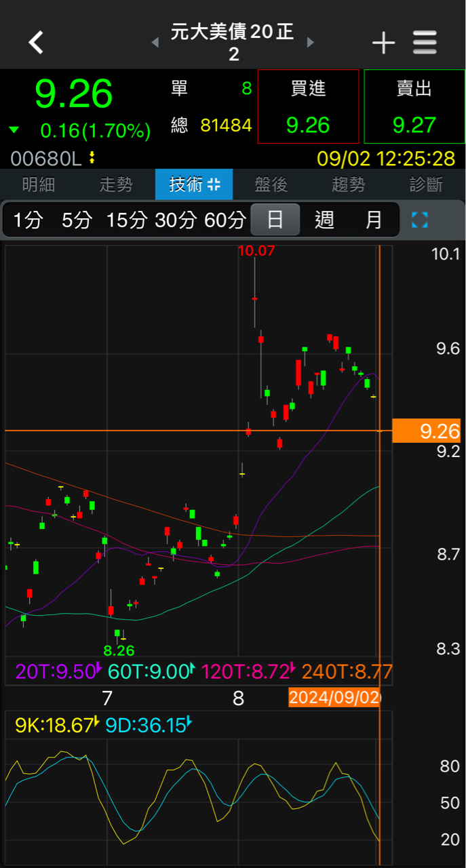Image resolution: width=466 pixels, height=868 pixels.
Task: Go to previous stock with left triangle
Action: point(155,42)
